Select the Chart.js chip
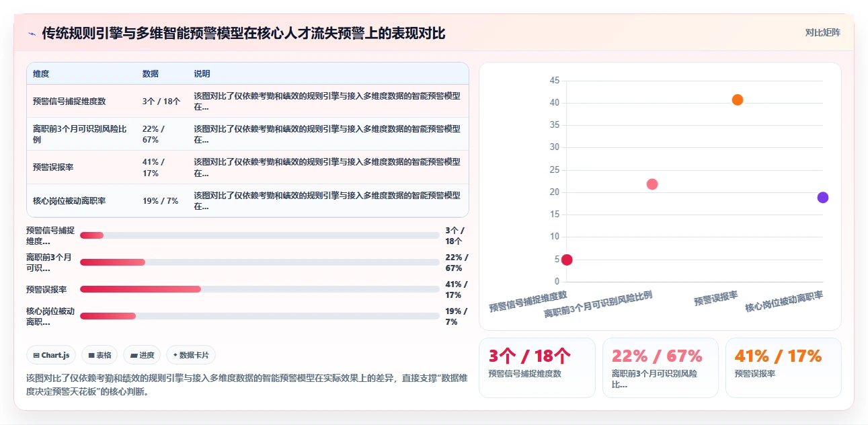This screenshot has height=425, width=868. click(x=52, y=355)
